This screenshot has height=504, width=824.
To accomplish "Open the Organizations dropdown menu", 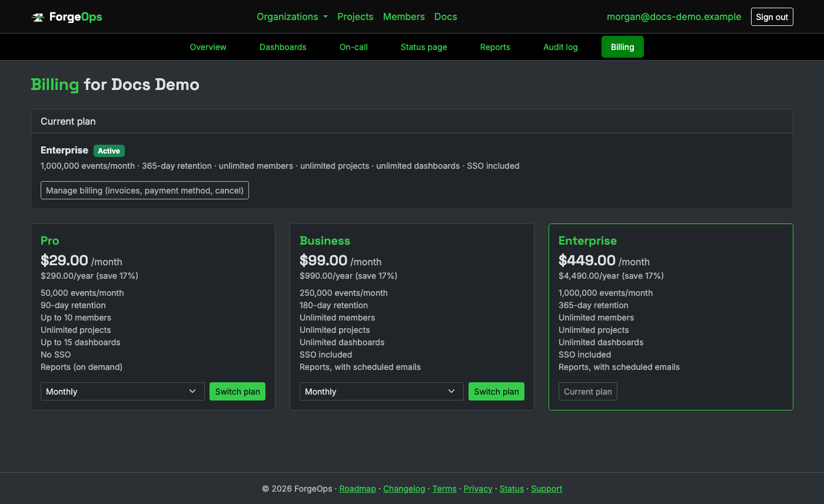I will pyautogui.click(x=292, y=16).
